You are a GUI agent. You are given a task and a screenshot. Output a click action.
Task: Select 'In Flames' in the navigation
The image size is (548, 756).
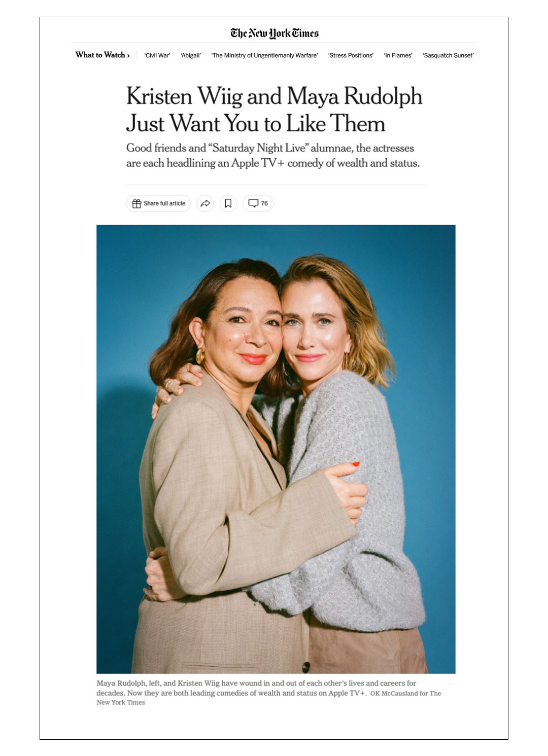[x=398, y=55]
